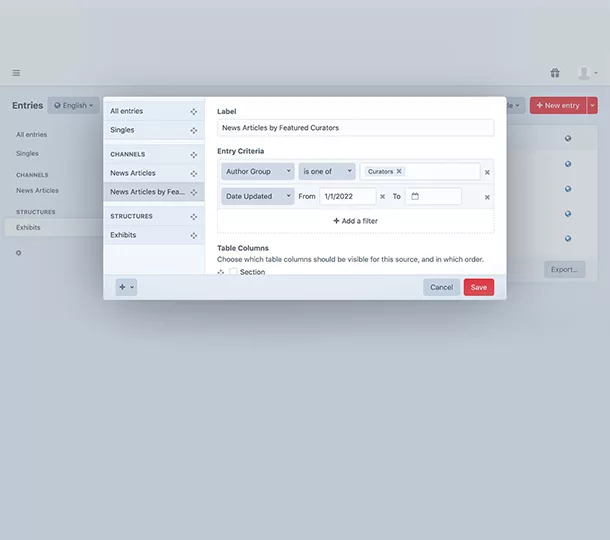Click globe icon in first entries row

tap(568, 139)
